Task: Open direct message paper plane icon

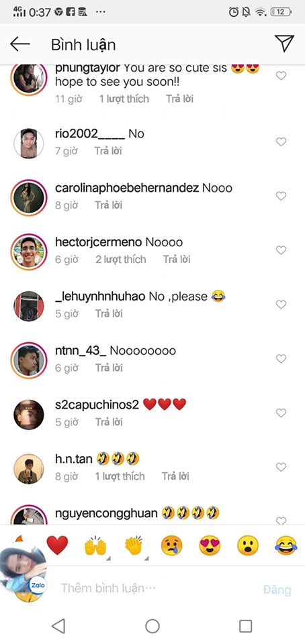Action: pyautogui.click(x=284, y=44)
